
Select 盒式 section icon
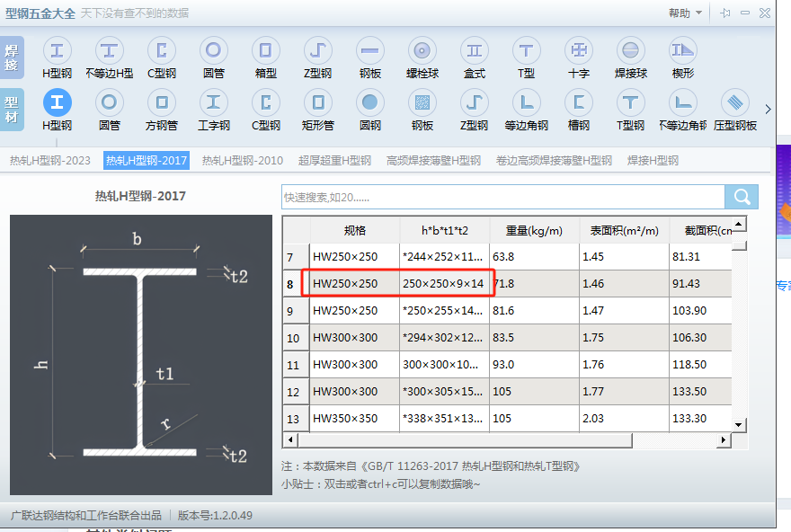(475, 50)
